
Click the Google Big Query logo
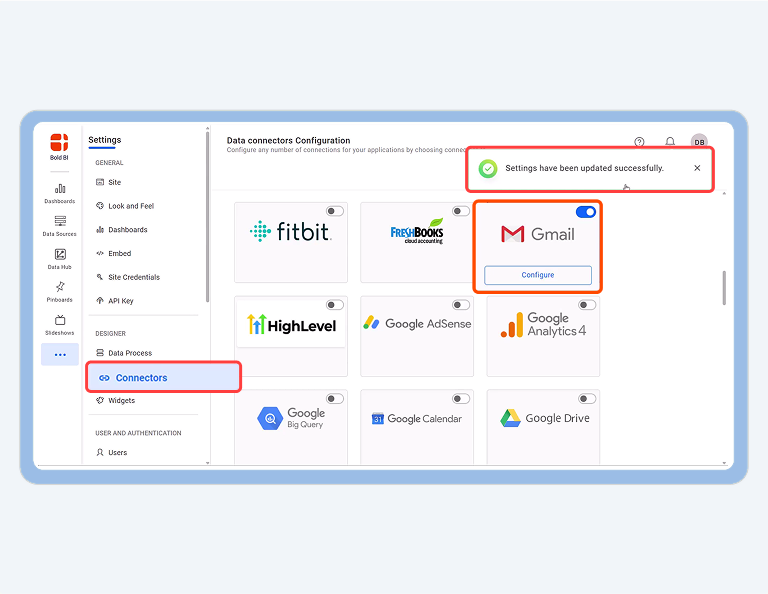click(290, 418)
